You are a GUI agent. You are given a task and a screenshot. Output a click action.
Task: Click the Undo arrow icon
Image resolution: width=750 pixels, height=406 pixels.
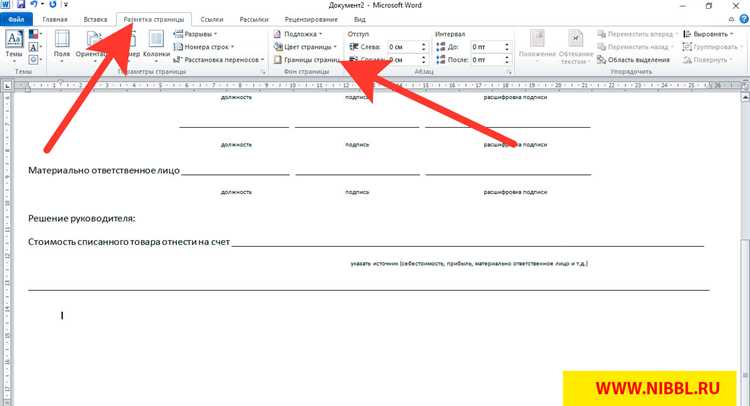(33, 5)
